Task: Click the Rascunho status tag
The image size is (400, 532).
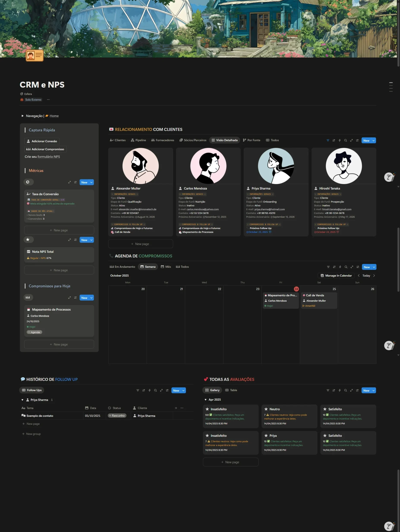Action: tap(117, 416)
